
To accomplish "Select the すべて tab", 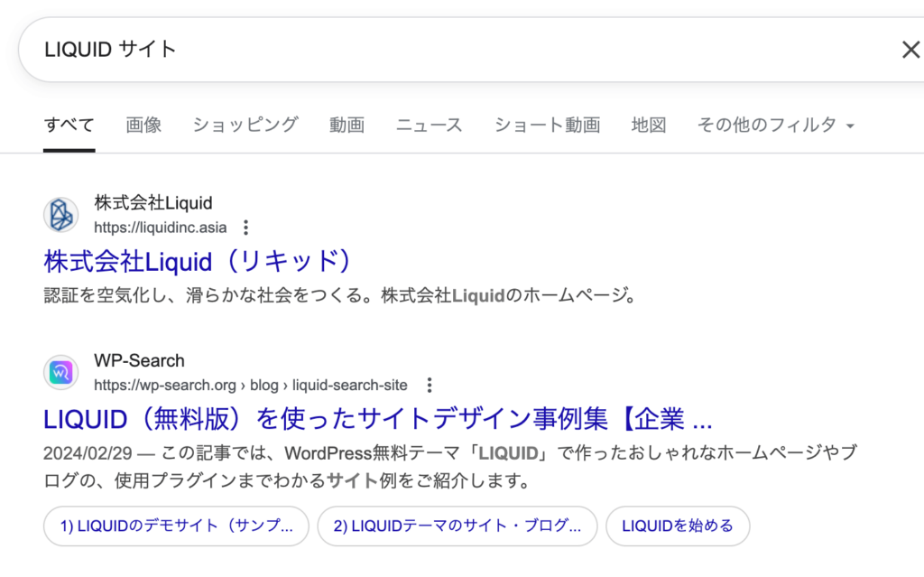I will point(69,126).
